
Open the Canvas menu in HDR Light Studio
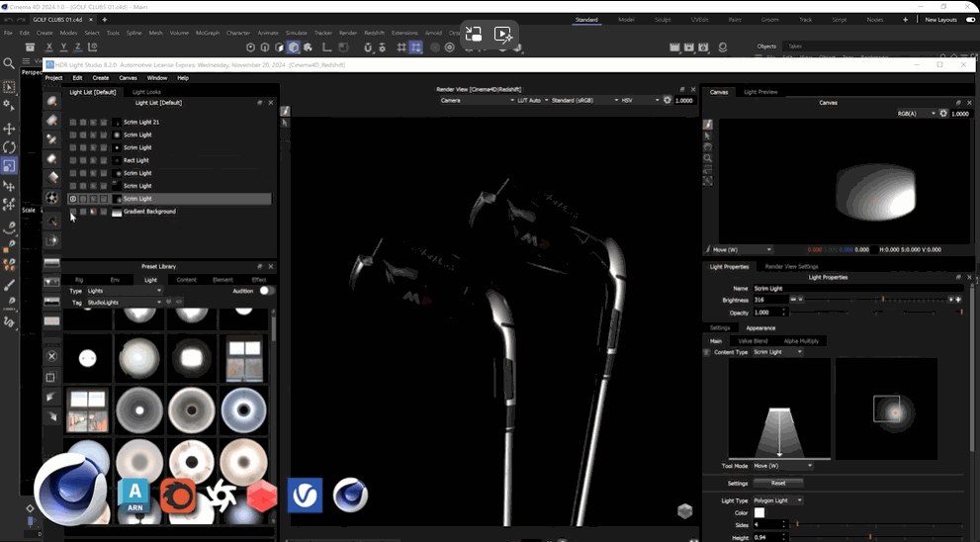tap(128, 78)
